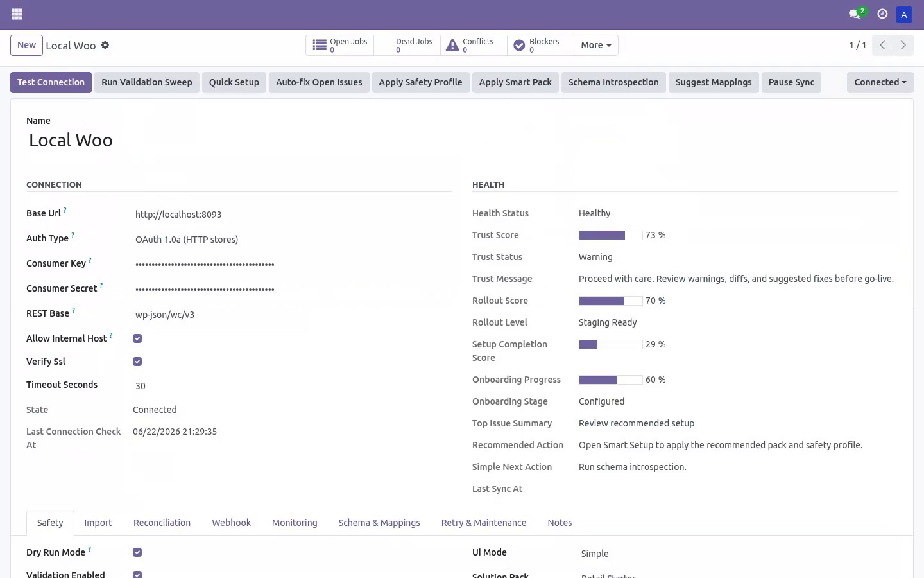Click the Setup Completion Score progress bar
924x578 pixels.
pyautogui.click(x=610, y=344)
